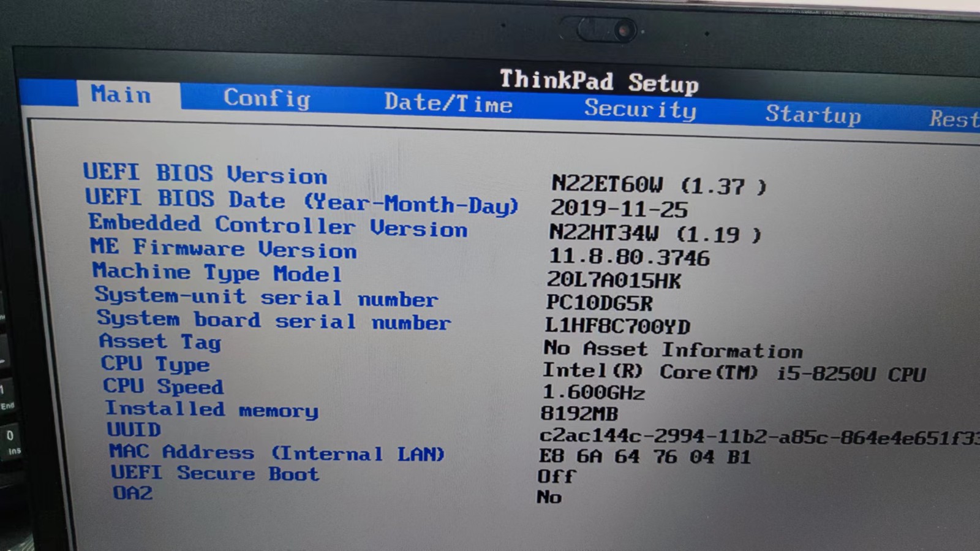Screen dimensions: 980x551
Task: Select UEFI Secure Boot label
Action: (215, 473)
